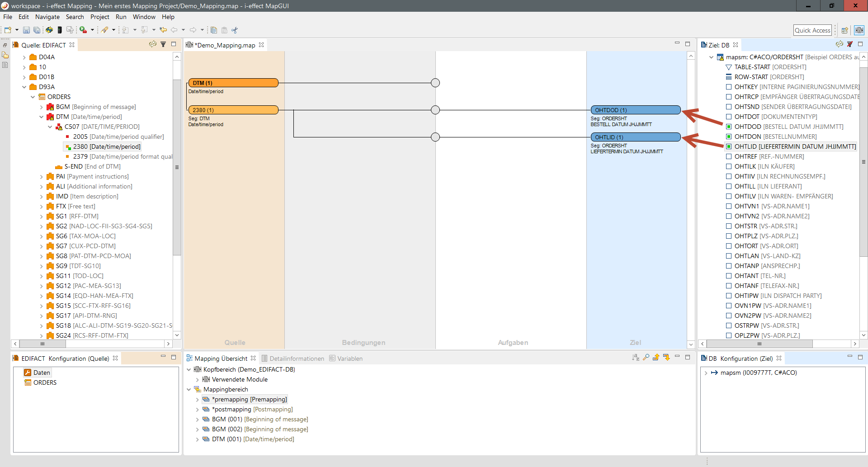
Task: Expand the D04A folder in source tree
Action: (x=24, y=57)
